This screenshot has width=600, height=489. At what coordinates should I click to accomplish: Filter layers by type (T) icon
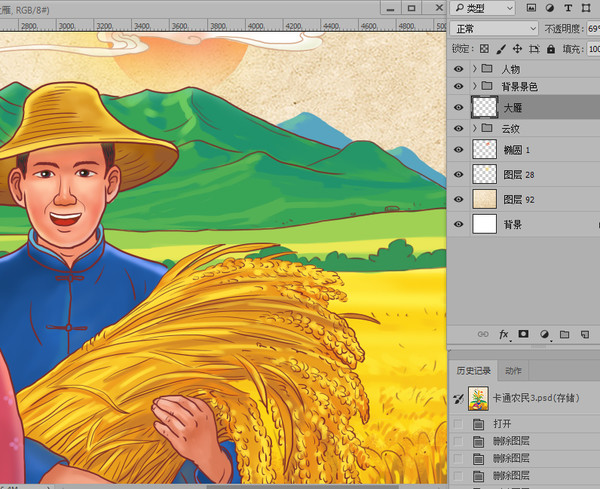(x=568, y=8)
